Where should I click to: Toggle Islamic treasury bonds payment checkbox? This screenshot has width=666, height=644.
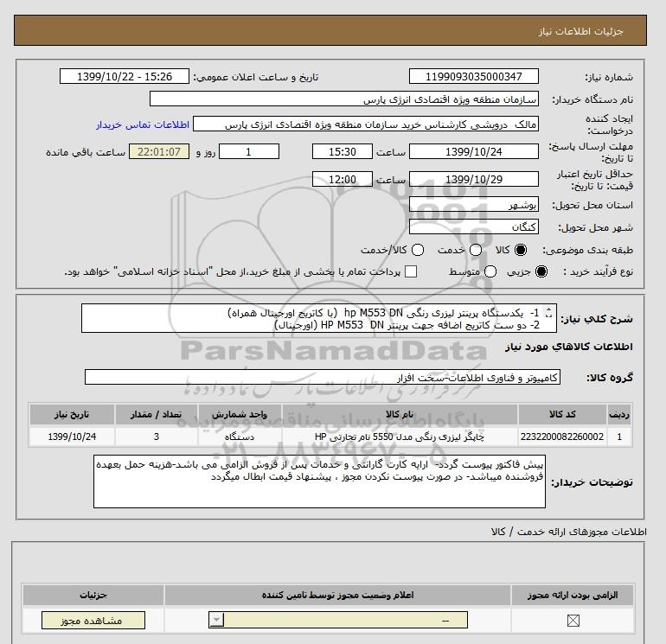pyautogui.click(x=411, y=271)
